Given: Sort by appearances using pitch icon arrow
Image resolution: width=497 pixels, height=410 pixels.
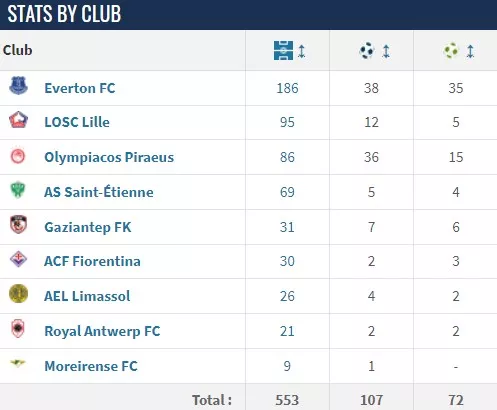Looking at the screenshot, I should click(301, 51).
